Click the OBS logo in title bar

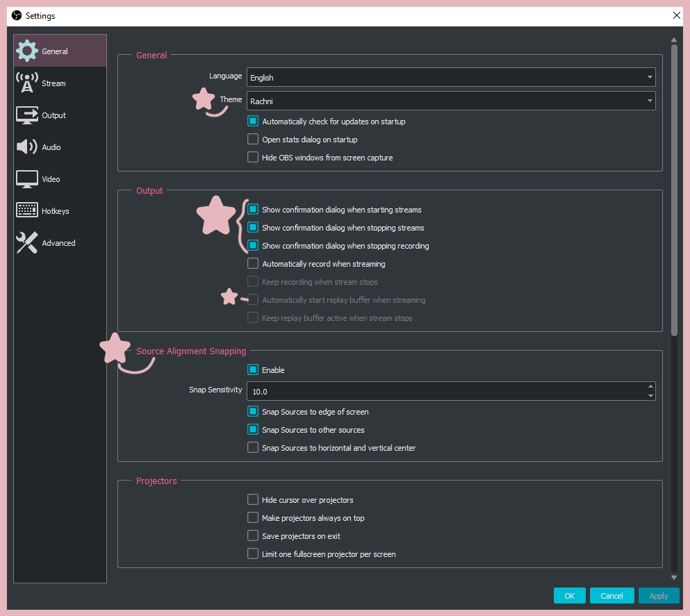tap(16, 15)
